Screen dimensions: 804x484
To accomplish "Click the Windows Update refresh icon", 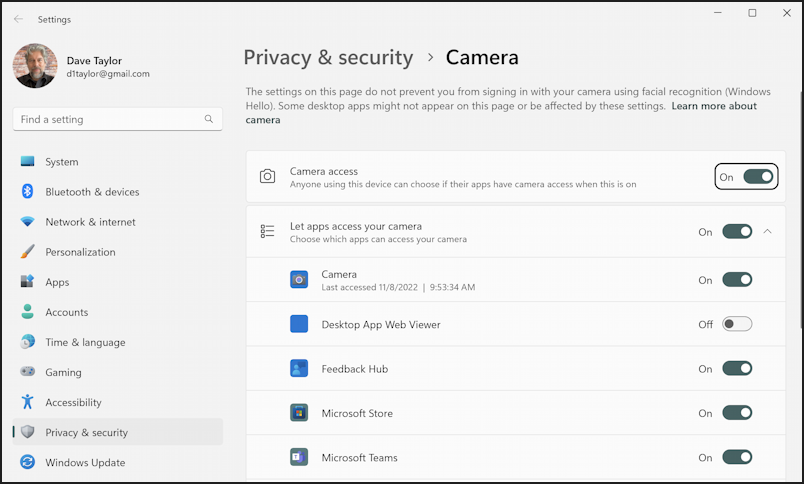I will click(27, 462).
